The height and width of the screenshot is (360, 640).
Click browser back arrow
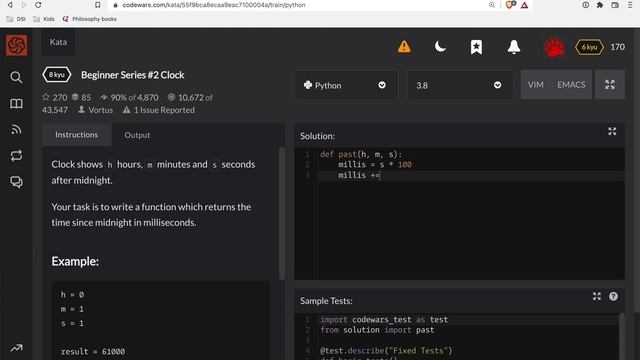coord(10,5)
